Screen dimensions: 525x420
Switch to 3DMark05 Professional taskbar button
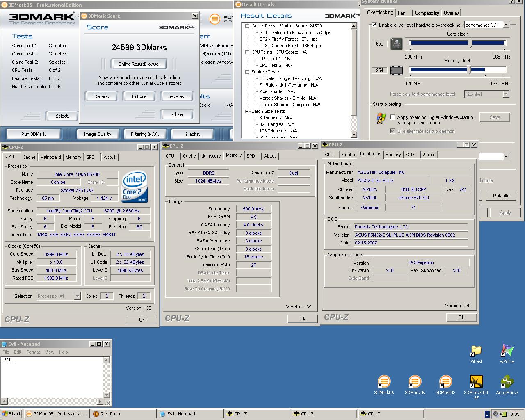[57, 414]
